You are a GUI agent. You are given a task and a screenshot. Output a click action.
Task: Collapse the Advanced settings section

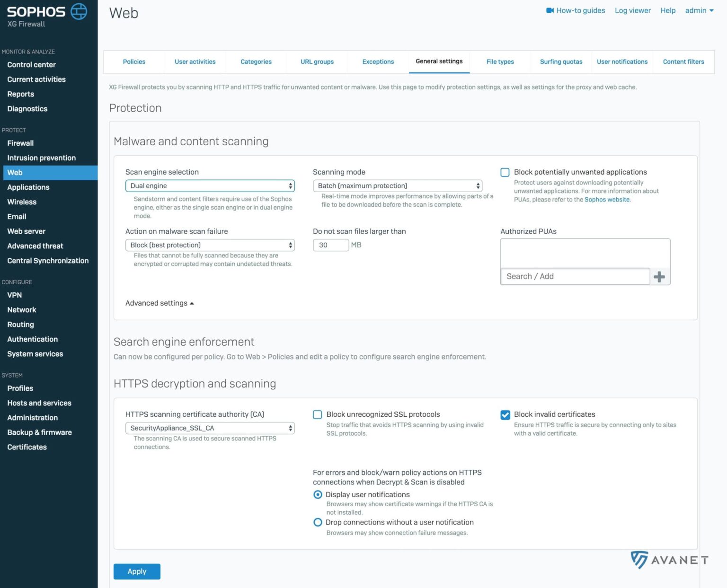[159, 303]
